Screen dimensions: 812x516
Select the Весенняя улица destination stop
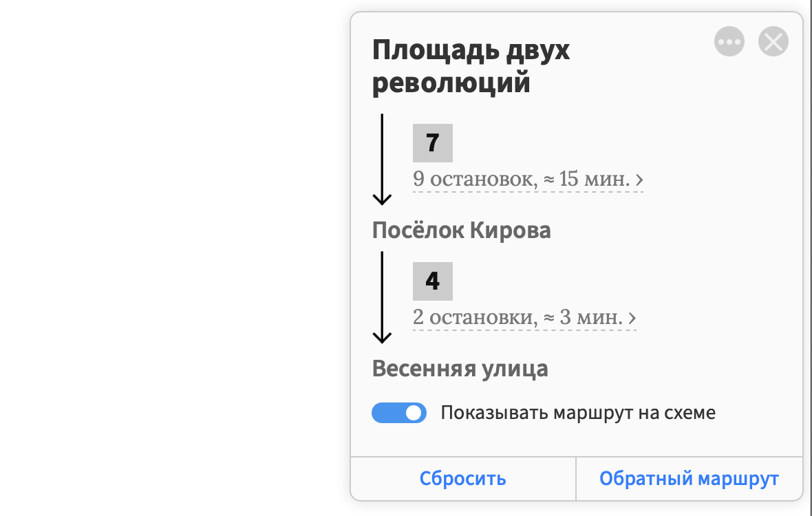(460, 369)
